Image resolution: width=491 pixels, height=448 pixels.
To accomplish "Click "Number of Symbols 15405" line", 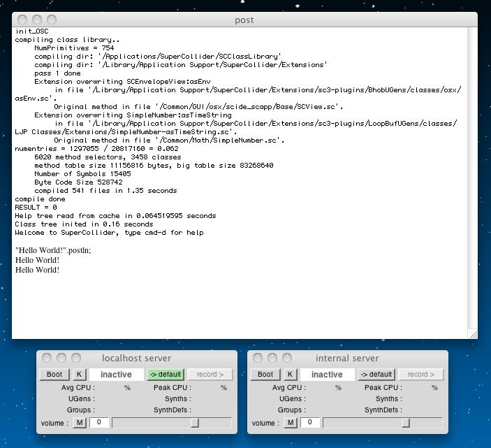I will tap(82, 173).
